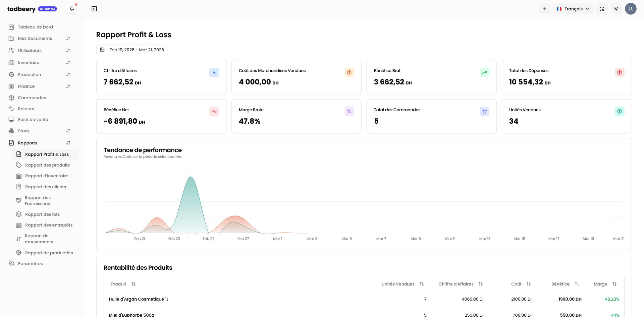Click the Total des Commandes cart icon
The image size is (644, 317).
[x=484, y=111]
